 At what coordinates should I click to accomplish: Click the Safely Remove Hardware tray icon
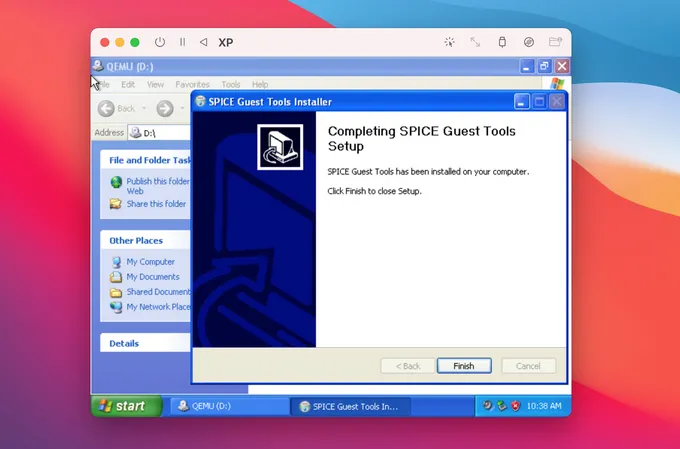(502, 406)
